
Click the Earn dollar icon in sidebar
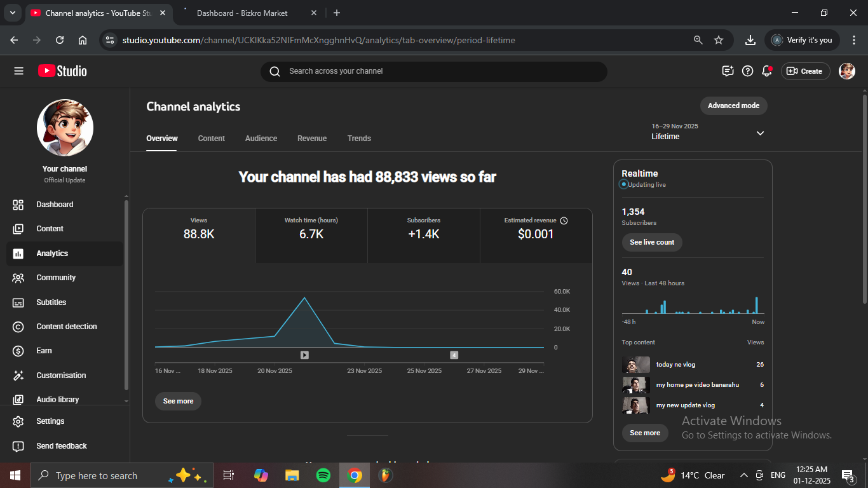pos(18,351)
